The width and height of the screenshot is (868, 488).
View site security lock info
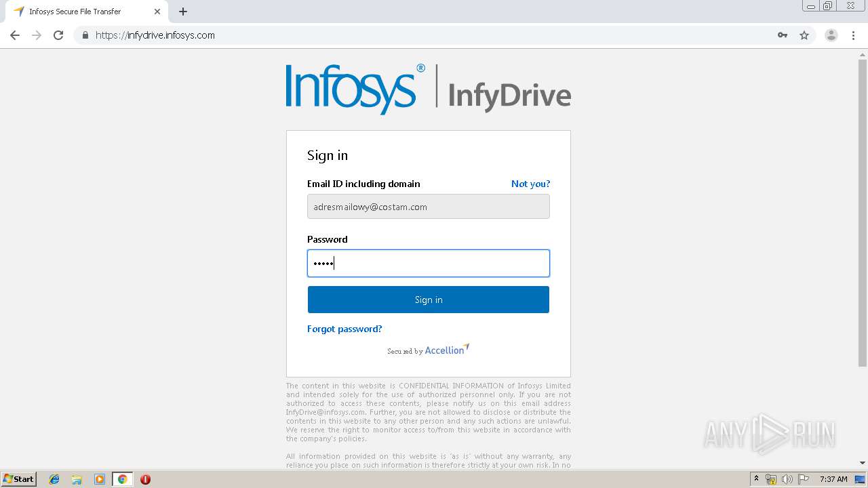tap(85, 35)
